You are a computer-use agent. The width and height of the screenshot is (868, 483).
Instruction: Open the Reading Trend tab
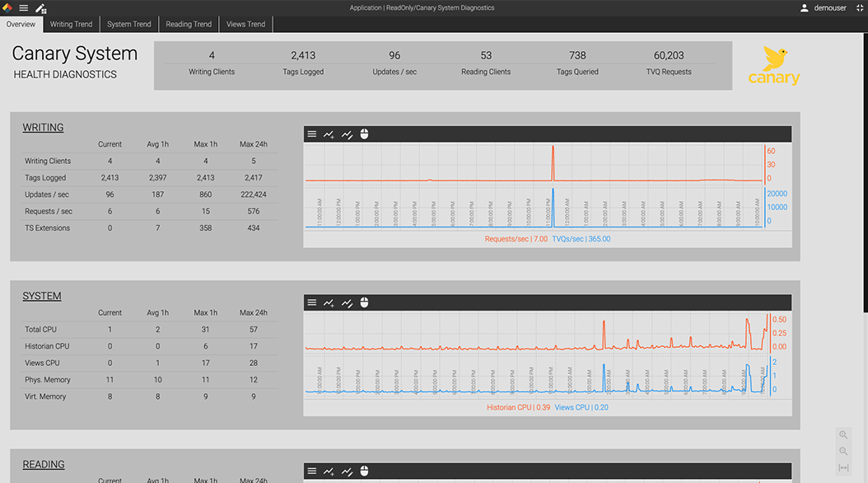click(189, 24)
